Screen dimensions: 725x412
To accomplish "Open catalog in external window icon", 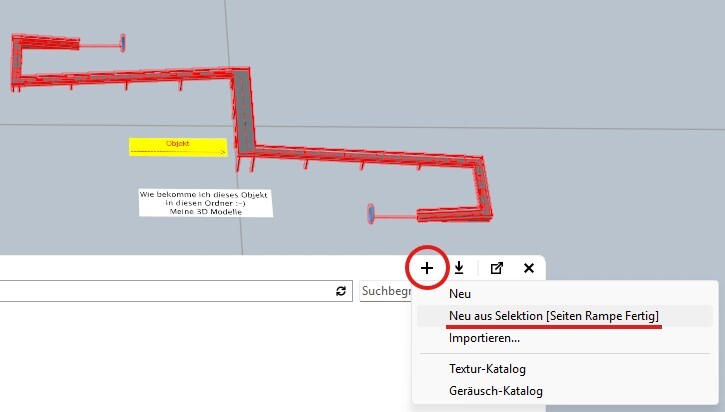I will [x=497, y=268].
